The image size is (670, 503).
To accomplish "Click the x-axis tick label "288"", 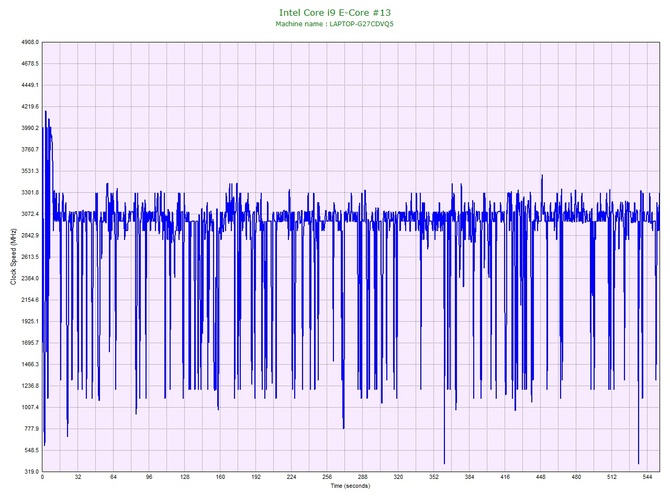I will pyautogui.click(x=362, y=477).
